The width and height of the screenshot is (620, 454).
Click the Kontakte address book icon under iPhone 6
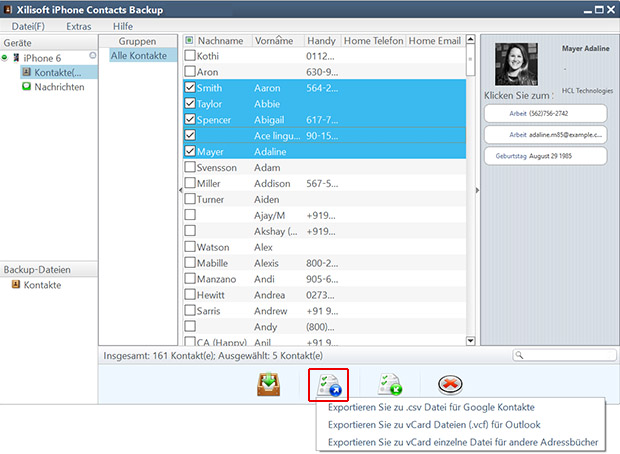26,72
